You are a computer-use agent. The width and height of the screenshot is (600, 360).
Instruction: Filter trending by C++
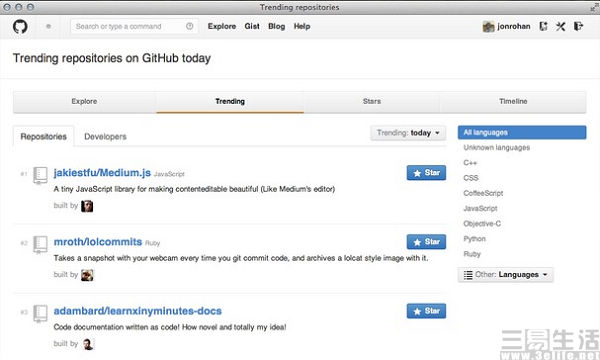(470, 163)
